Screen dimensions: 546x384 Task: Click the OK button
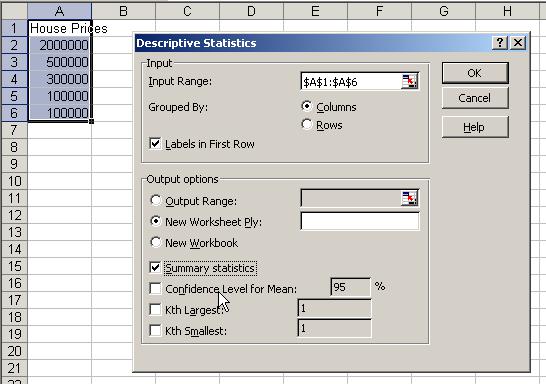(475, 73)
